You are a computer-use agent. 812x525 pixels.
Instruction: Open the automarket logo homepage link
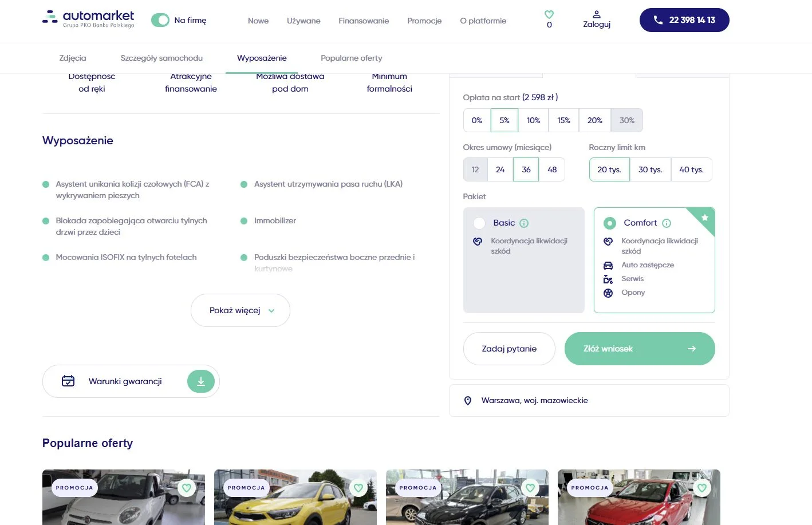click(x=88, y=19)
